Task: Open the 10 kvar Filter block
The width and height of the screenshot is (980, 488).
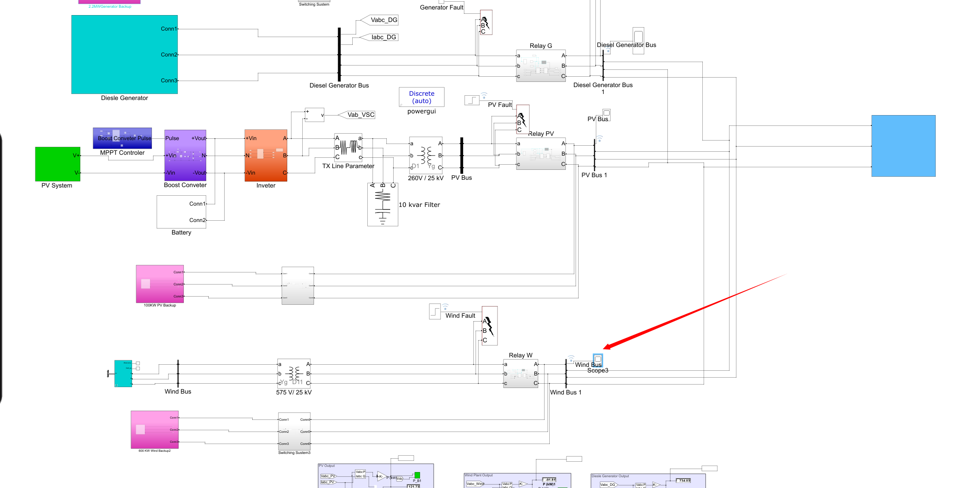Action: (x=382, y=204)
